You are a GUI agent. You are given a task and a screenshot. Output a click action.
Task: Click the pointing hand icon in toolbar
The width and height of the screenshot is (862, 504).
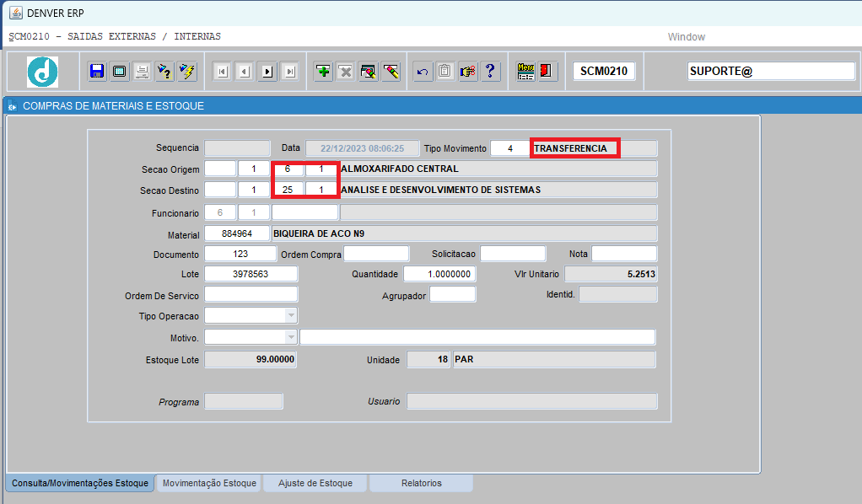[467, 72]
